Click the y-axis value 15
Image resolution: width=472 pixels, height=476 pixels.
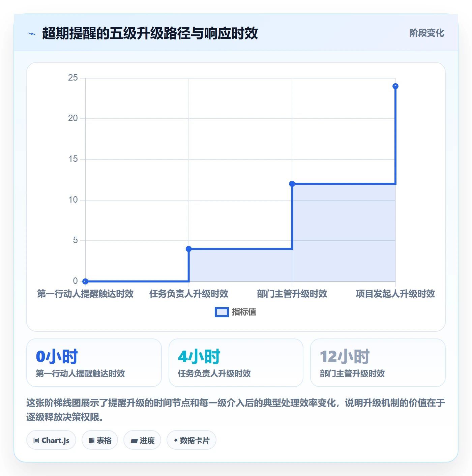(73, 159)
